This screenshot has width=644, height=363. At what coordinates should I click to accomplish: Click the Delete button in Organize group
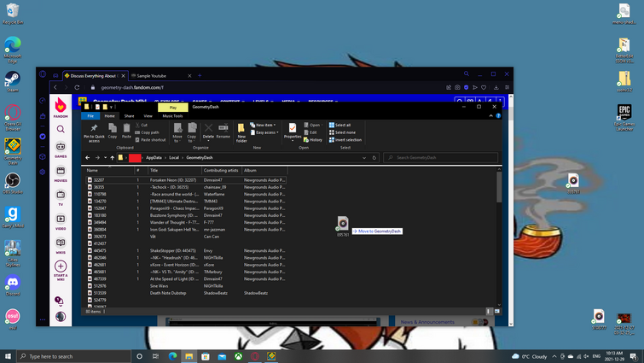[208, 132]
